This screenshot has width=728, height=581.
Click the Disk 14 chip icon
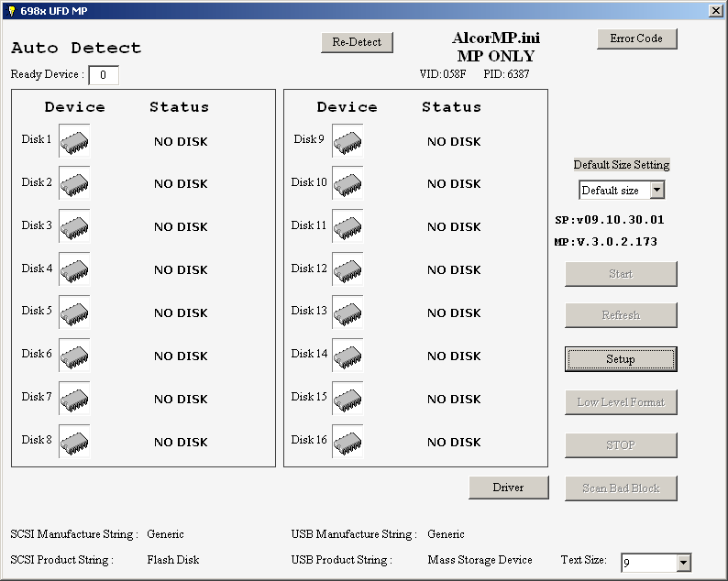[x=347, y=356]
